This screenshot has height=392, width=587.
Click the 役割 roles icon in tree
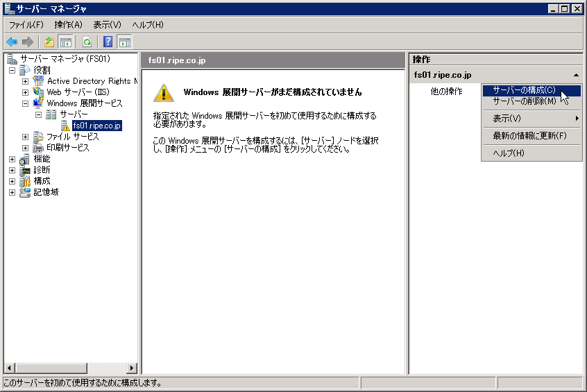25,70
